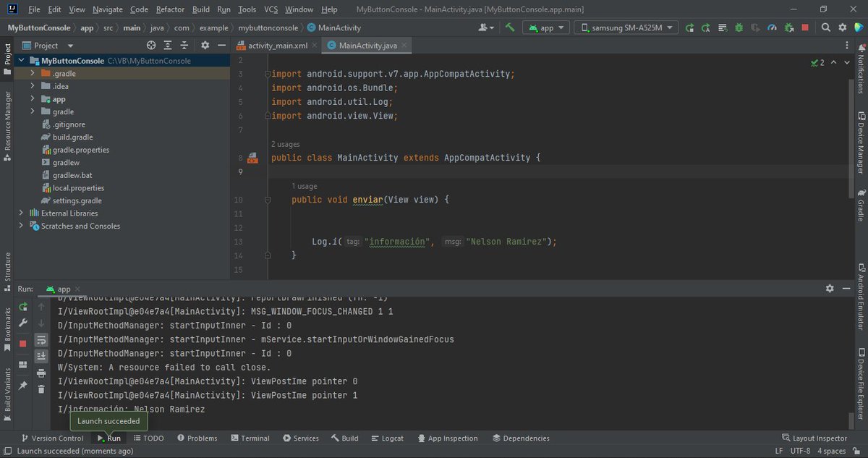
Task: Select build.gradle in the project tree
Action: [72, 137]
